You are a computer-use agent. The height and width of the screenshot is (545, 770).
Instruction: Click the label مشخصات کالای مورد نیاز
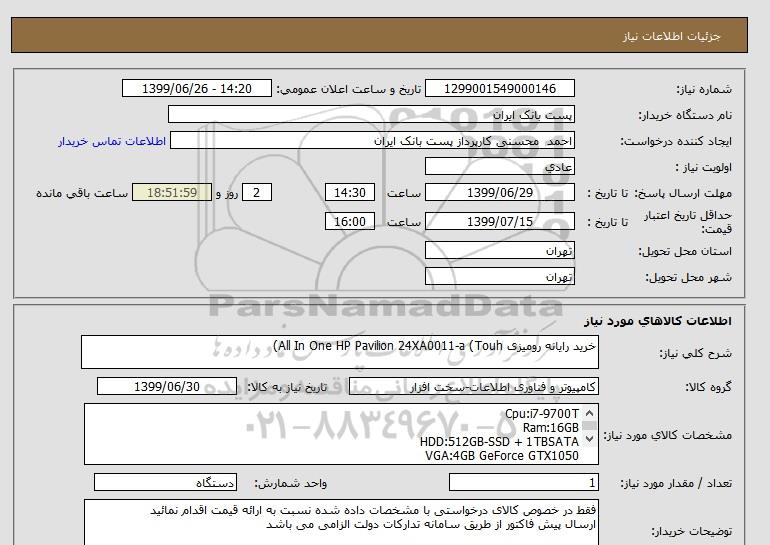pyautogui.click(x=668, y=435)
